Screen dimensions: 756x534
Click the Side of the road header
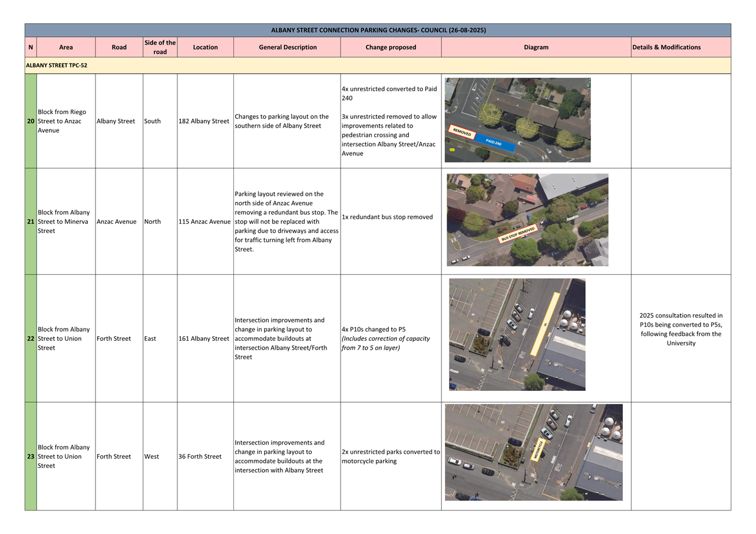click(x=160, y=47)
